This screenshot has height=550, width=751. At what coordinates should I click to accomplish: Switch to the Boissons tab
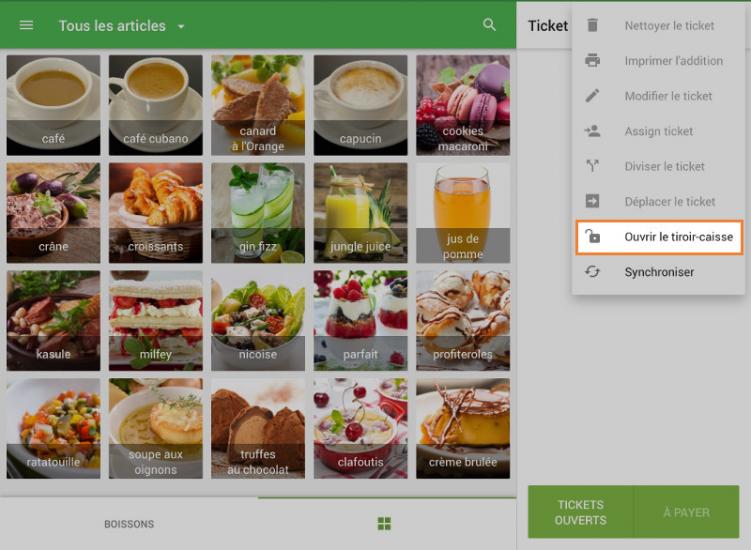click(x=129, y=524)
